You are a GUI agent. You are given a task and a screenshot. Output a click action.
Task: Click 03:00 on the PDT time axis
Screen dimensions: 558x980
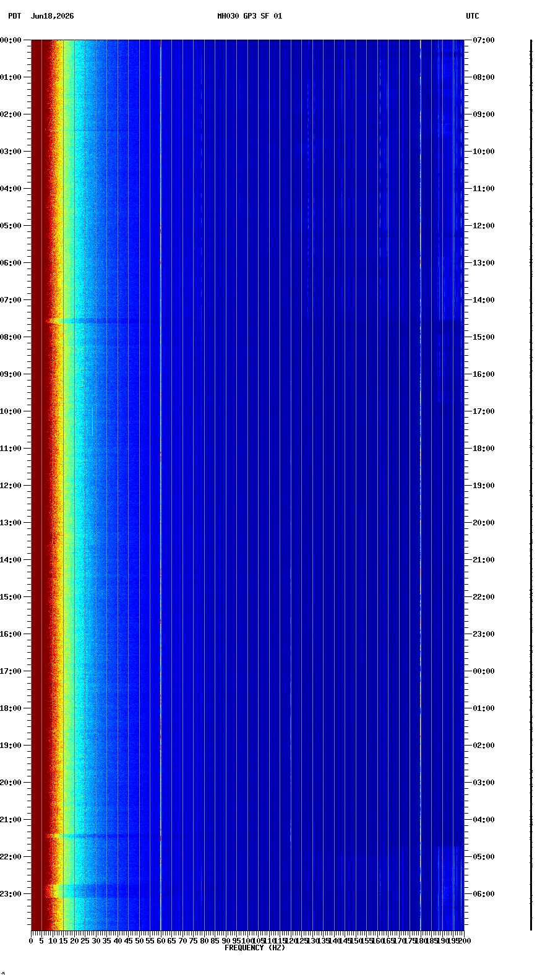(x=11, y=152)
